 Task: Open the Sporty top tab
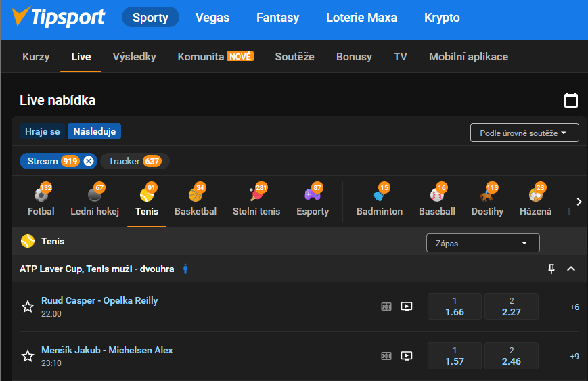tap(150, 17)
